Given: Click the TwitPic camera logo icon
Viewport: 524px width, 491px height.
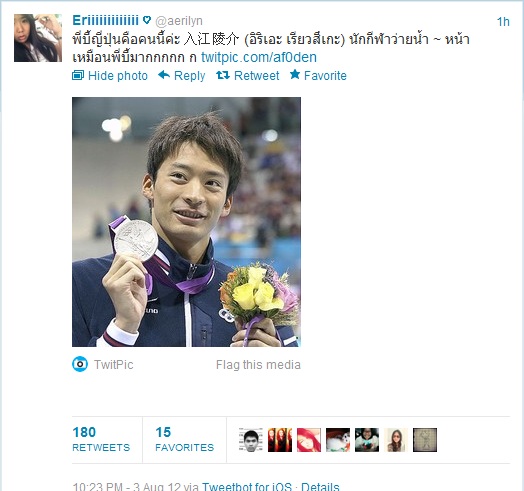Looking at the screenshot, I should tap(80, 364).
